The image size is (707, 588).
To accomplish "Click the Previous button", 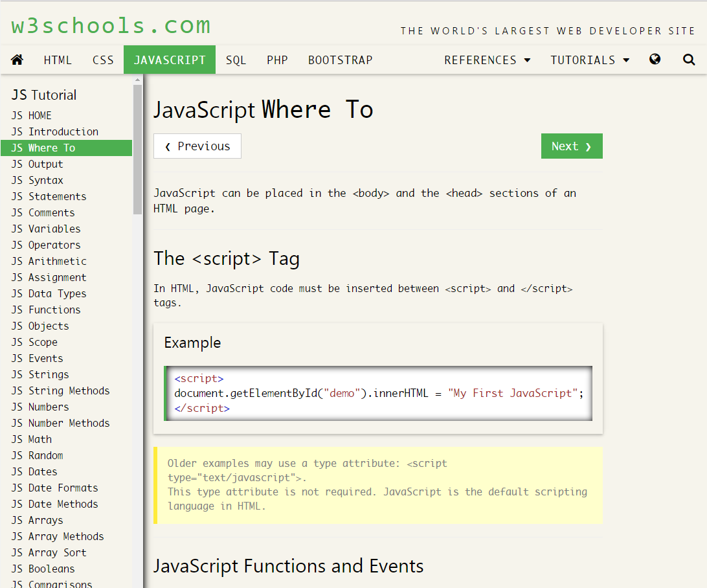I will click(197, 146).
